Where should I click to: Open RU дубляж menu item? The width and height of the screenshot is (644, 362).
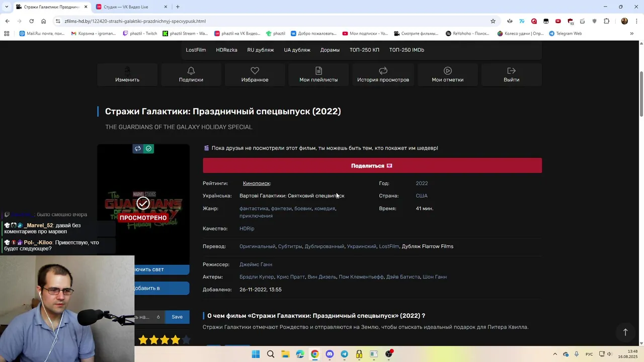coord(261,50)
